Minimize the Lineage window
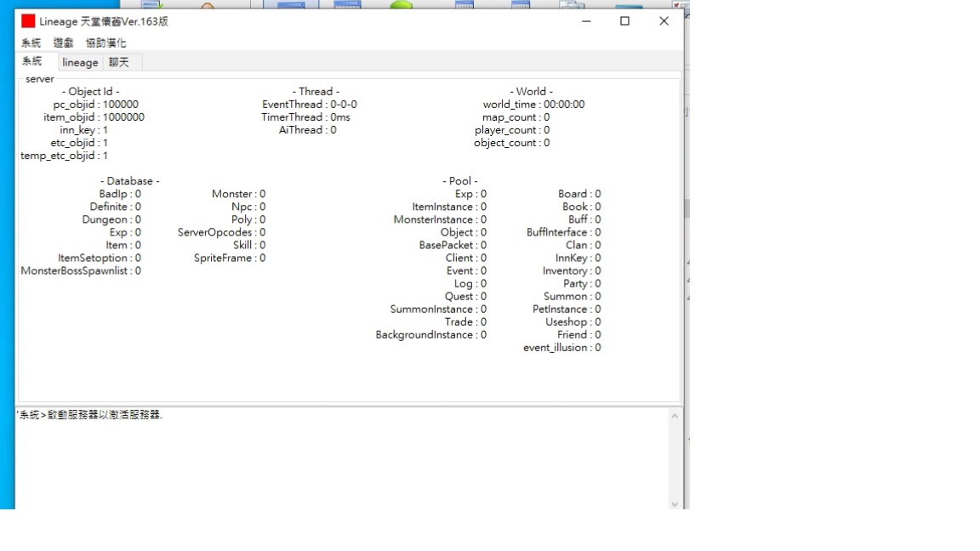Viewport: 980px width, 551px height. click(586, 21)
